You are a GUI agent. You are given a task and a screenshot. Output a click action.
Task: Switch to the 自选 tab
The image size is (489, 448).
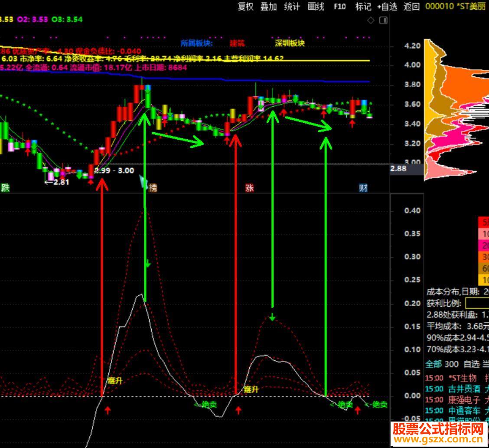472,364
